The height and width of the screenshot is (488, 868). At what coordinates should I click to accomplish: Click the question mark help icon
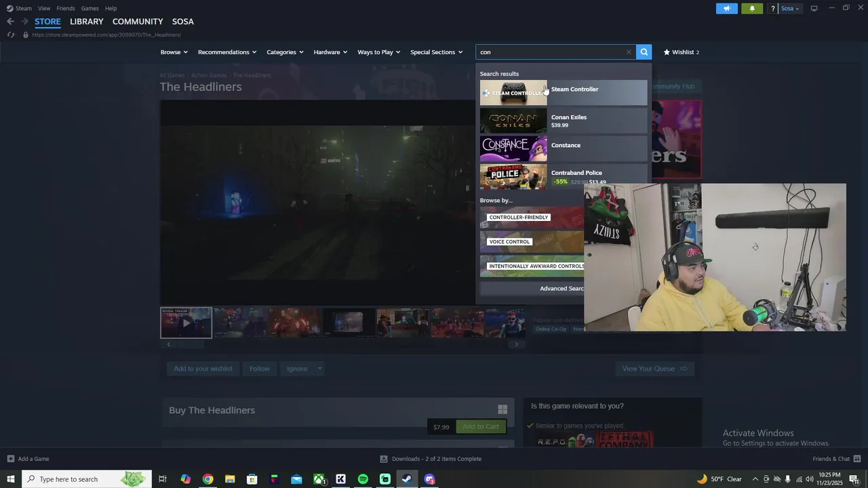(772, 9)
